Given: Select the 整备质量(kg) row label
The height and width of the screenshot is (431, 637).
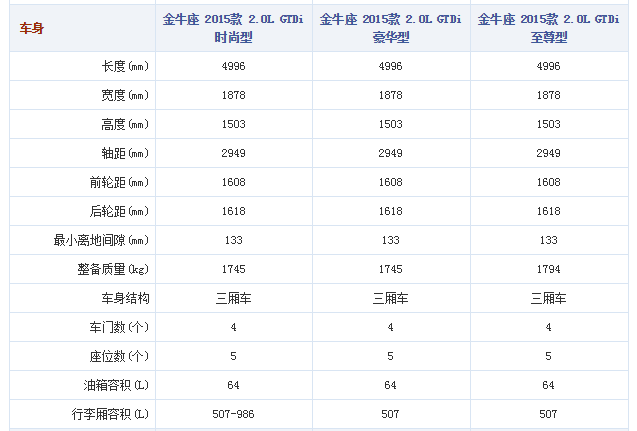Looking at the screenshot, I should 113,269.
